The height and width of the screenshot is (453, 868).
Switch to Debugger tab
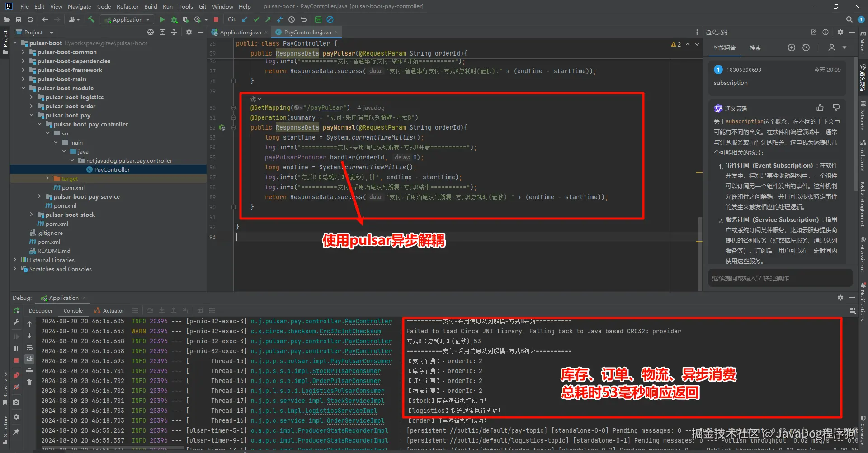click(x=41, y=311)
